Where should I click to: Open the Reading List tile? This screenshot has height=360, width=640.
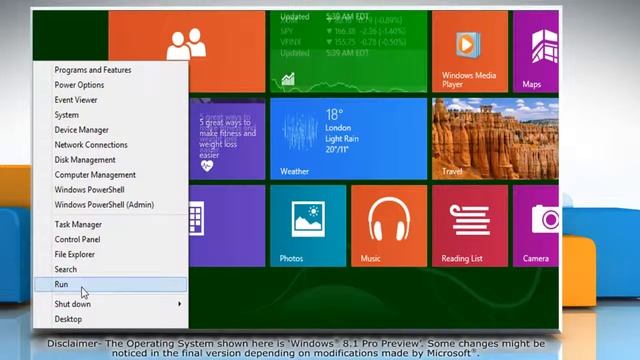(x=470, y=226)
